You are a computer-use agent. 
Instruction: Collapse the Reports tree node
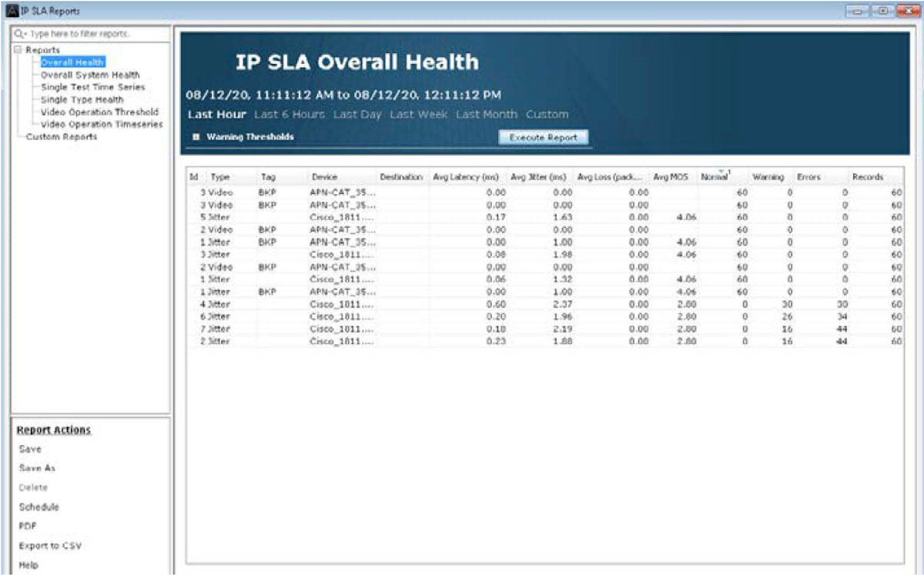point(18,50)
